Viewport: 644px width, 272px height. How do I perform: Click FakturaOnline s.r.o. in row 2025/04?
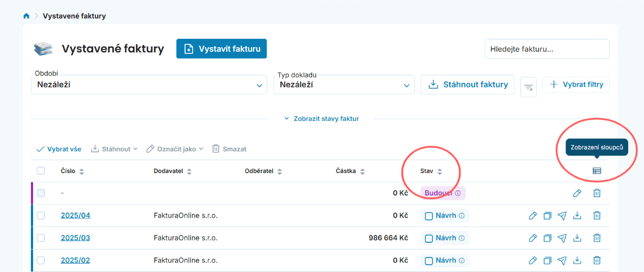[185, 215]
